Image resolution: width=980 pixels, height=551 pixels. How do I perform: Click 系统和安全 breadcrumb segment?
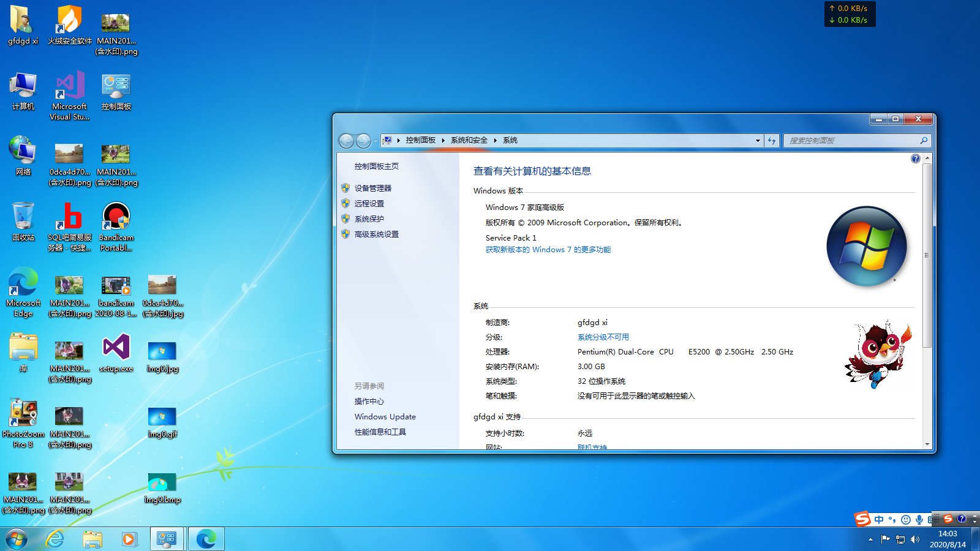pyautogui.click(x=469, y=140)
